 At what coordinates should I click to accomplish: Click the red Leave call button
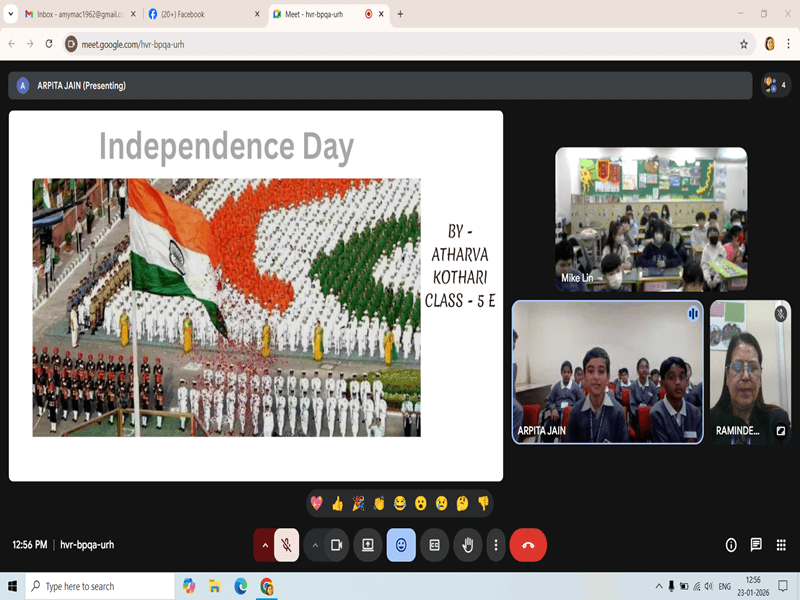[528, 545]
